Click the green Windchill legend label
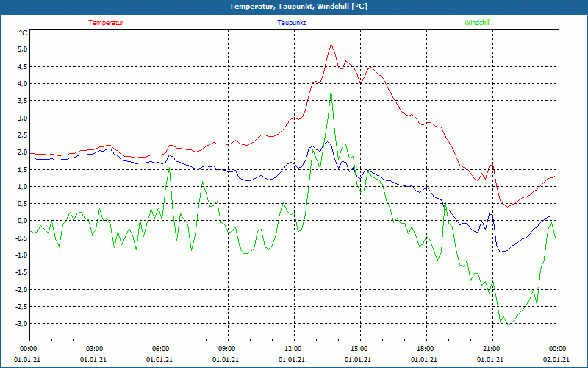The width and height of the screenshot is (588, 368). (477, 23)
